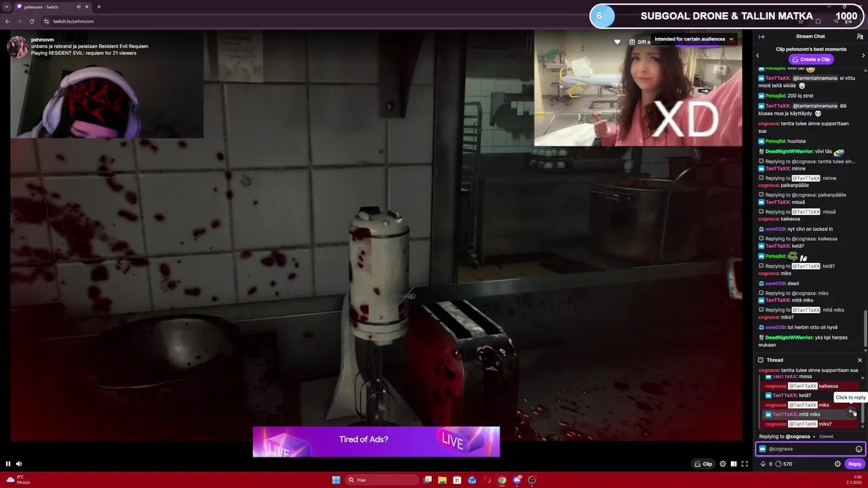Click the Clip button on the player
Viewport: 868px width, 488px height.
pos(703,464)
